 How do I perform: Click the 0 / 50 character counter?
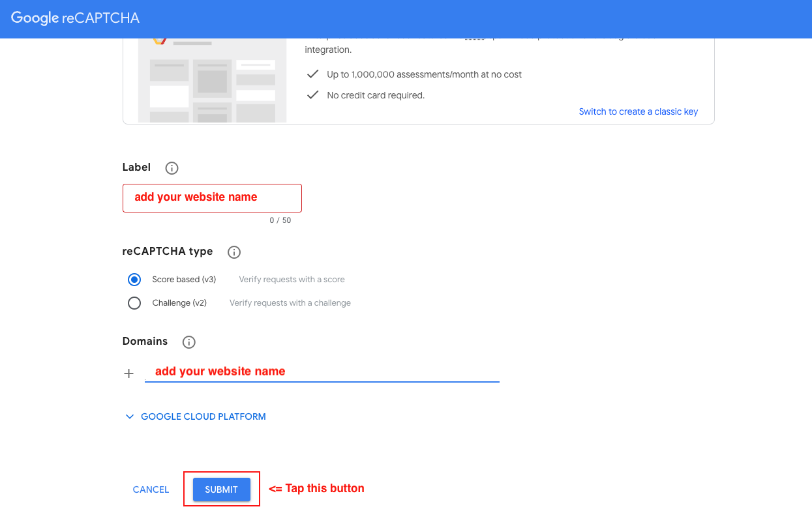coord(280,220)
